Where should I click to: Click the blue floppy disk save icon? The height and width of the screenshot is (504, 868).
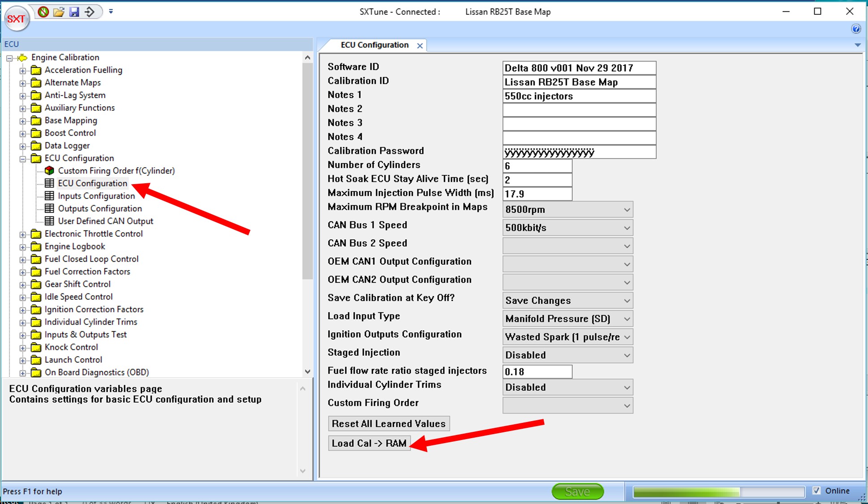click(74, 12)
